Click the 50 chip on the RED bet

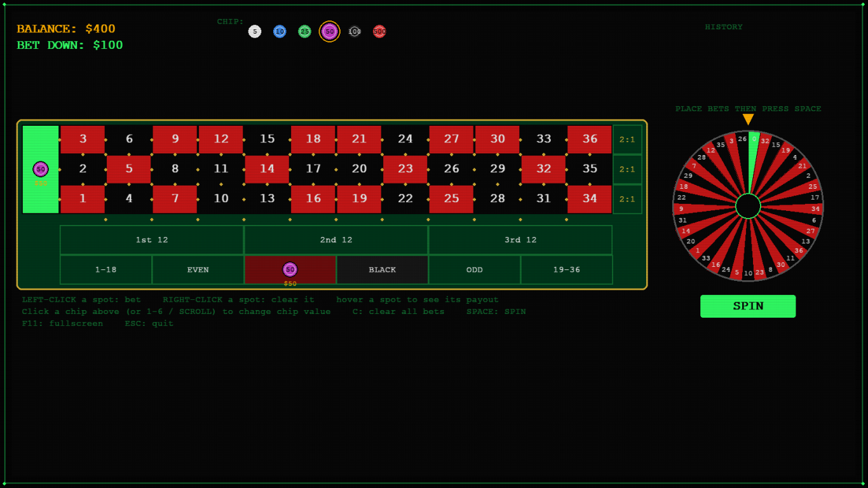pyautogui.click(x=290, y=269)
